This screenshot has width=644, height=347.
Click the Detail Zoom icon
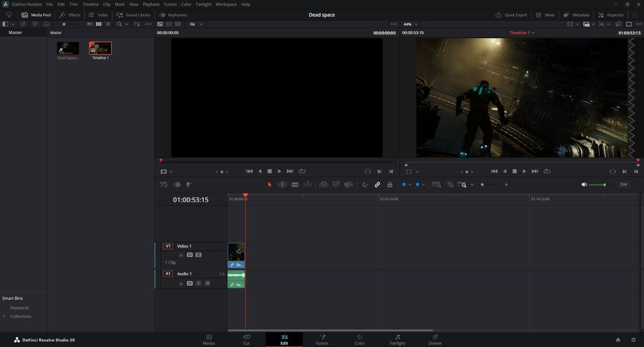point(450,184)
